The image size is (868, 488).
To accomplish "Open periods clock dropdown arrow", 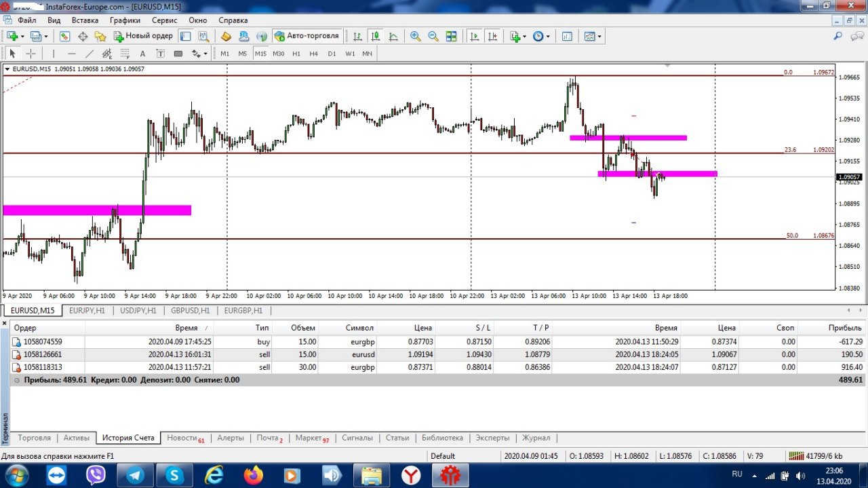I will coord(548,37).
